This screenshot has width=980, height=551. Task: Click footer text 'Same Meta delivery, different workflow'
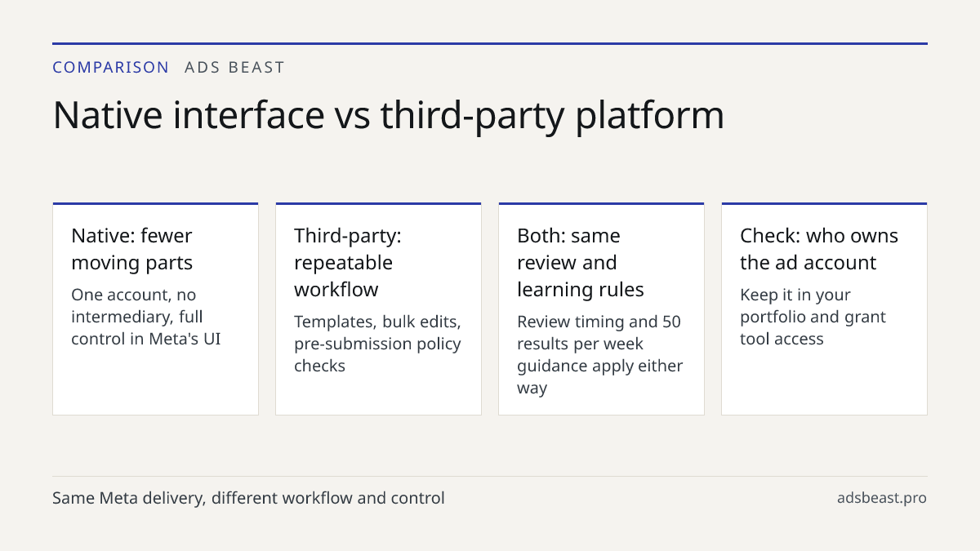[248, 498]
